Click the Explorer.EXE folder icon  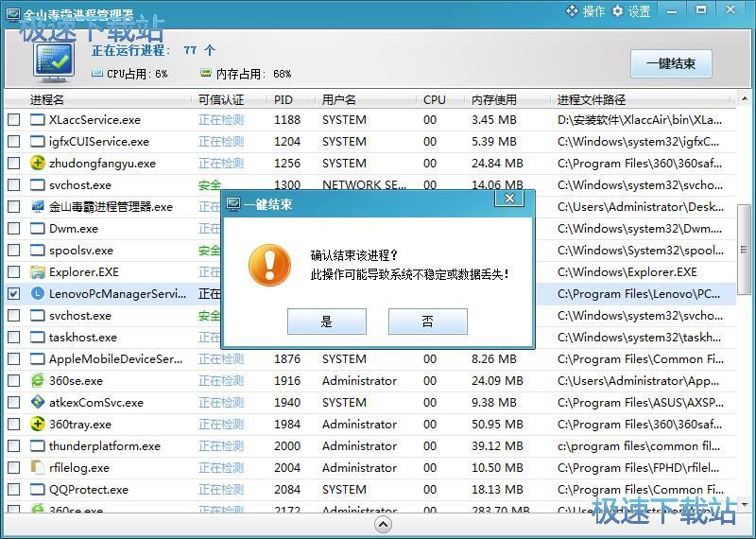pyautogui.click(x=38, y=271)
